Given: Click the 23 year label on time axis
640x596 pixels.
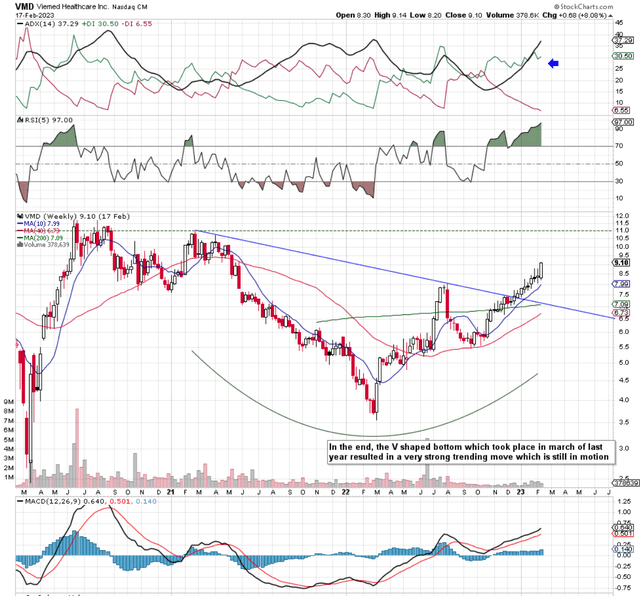Looking at the screenshot, I should (520, 492).
